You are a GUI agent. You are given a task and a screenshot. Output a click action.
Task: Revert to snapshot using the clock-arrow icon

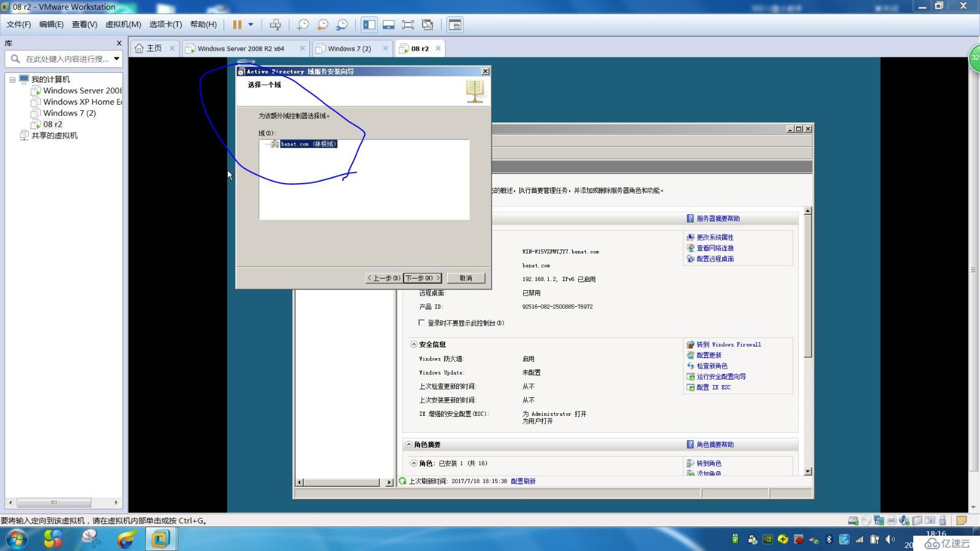[x=322, y=24]
